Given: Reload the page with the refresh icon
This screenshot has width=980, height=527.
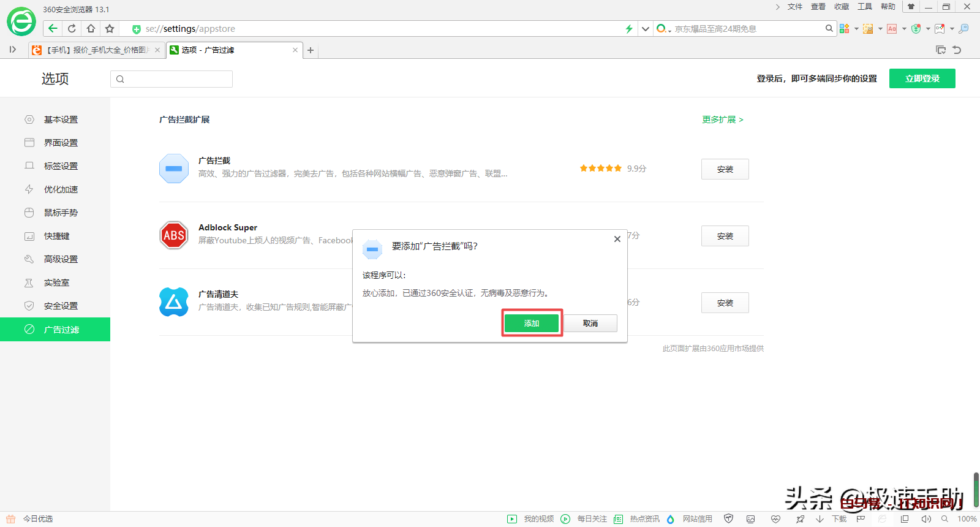Looking at the screenshot, I should (x=72, y=28).
